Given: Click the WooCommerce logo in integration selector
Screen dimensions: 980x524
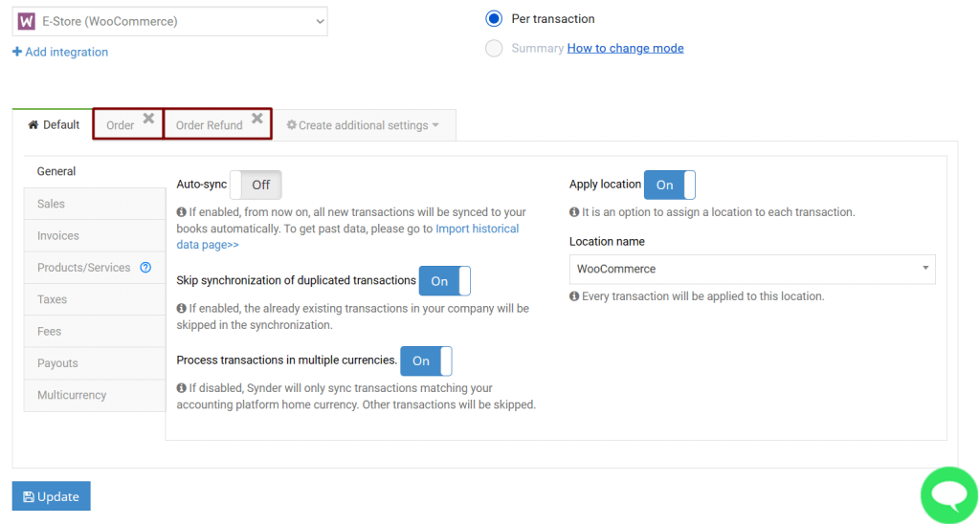Looking at the screenshot, I should pos(27,21).
